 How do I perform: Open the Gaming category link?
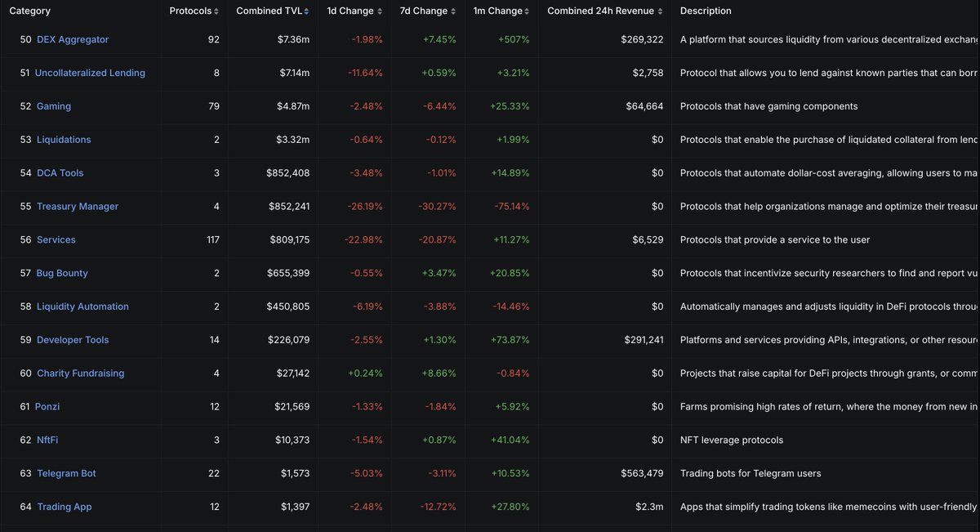pyautogui.click(x=54, y=106)
